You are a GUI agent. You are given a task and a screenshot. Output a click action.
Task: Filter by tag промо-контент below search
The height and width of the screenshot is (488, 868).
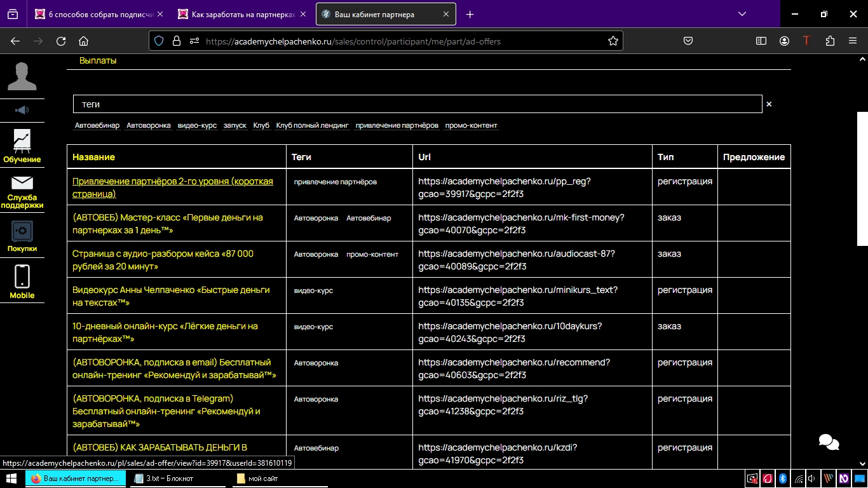tap(471, 125)
